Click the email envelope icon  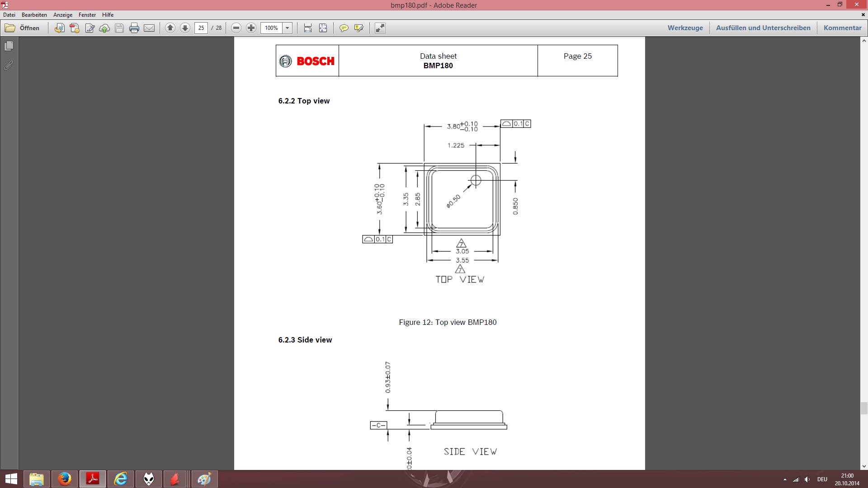pyautogui.click(x=149, y=28)
